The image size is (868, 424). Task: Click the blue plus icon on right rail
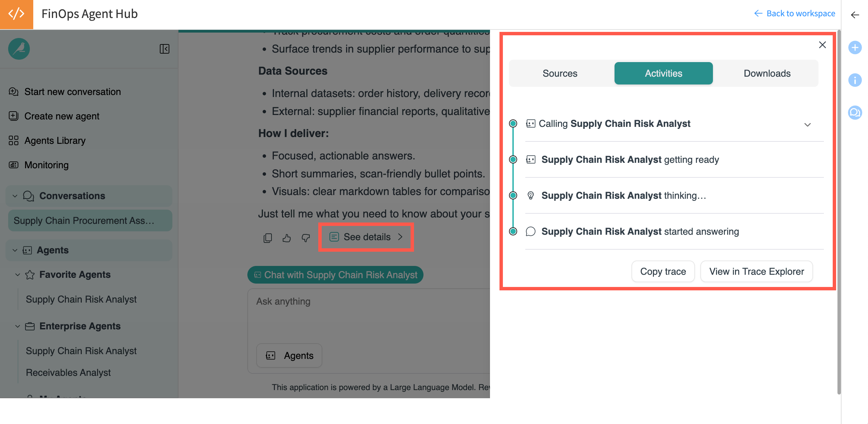click(855, 47)
